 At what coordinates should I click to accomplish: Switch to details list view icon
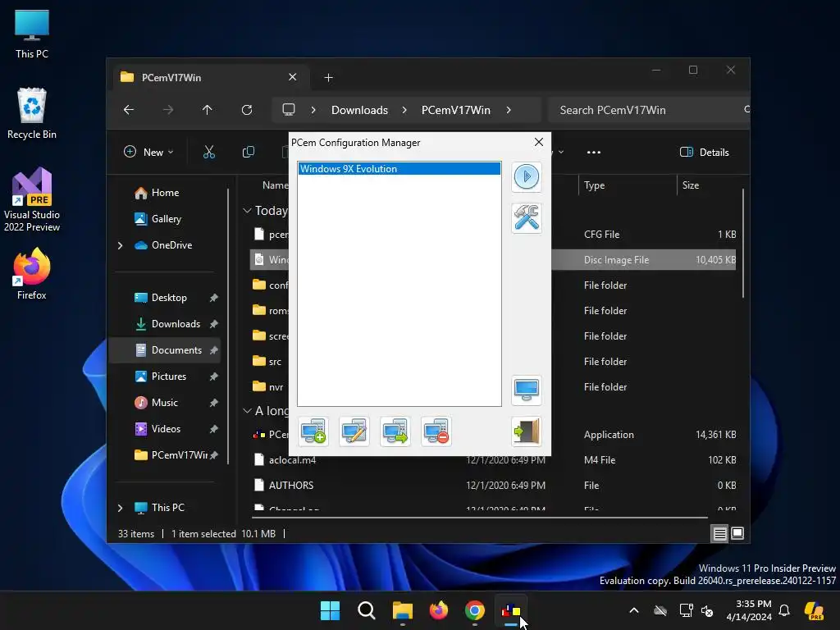(x=719, y=533)
